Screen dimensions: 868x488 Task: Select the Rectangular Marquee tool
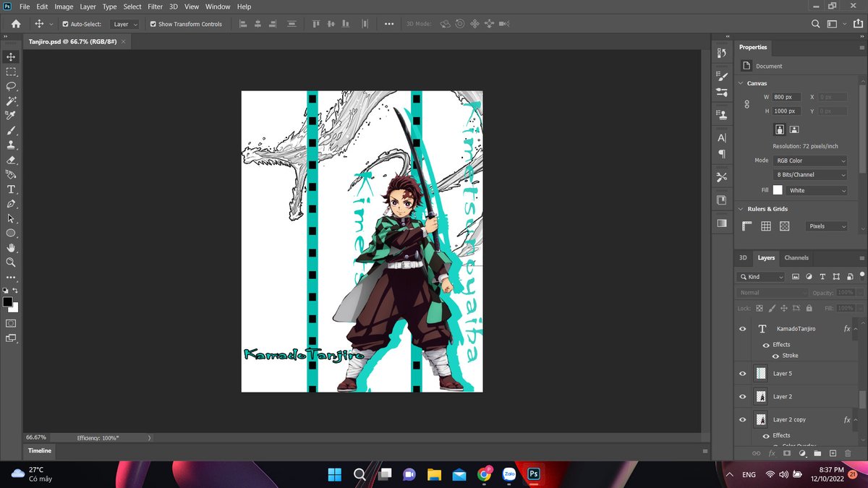(11, 72)
